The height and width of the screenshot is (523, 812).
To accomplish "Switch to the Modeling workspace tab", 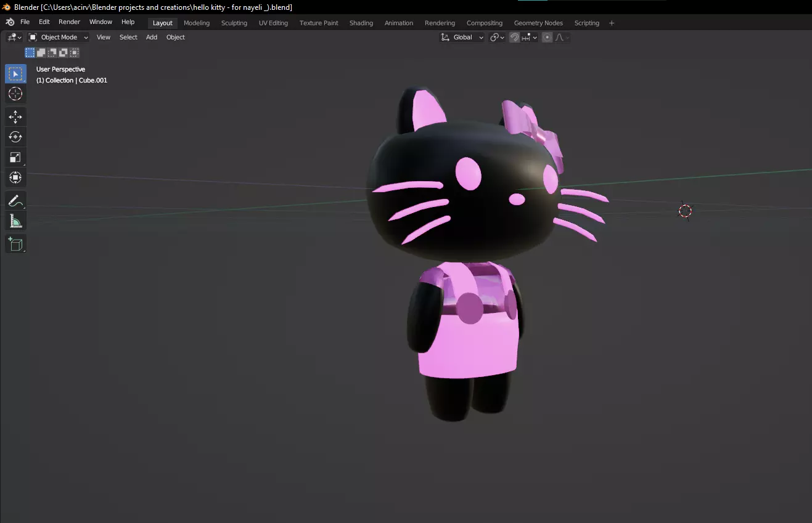I will point(197,23).
